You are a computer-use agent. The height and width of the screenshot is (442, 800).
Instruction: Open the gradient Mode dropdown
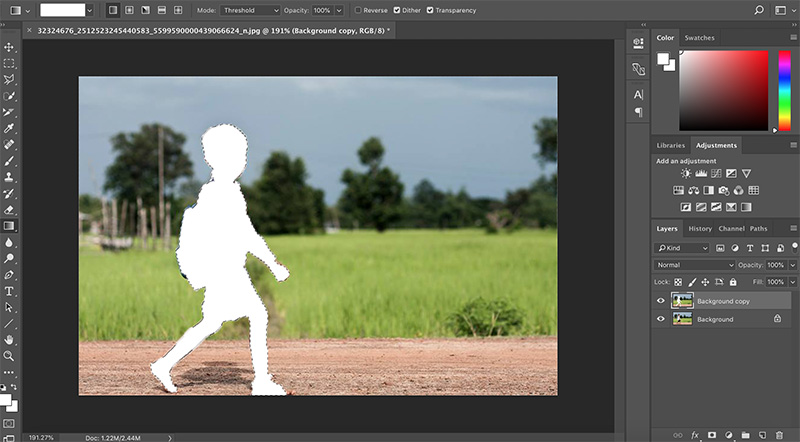coord(251,10)
